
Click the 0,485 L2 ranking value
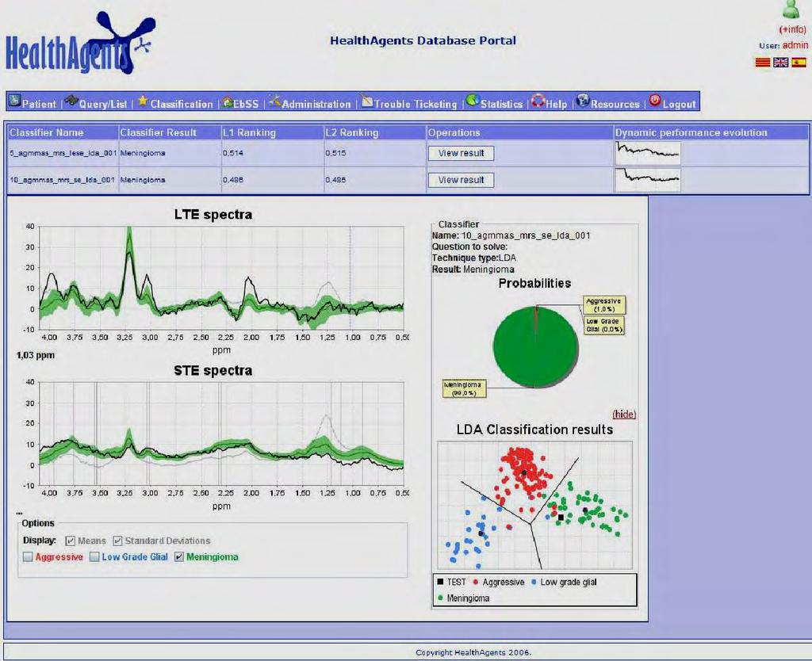335,180
